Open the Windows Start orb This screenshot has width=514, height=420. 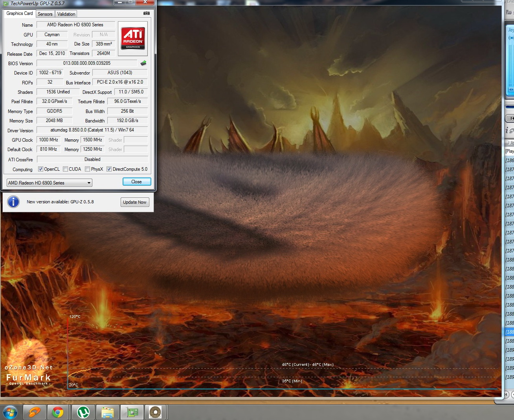10,413
